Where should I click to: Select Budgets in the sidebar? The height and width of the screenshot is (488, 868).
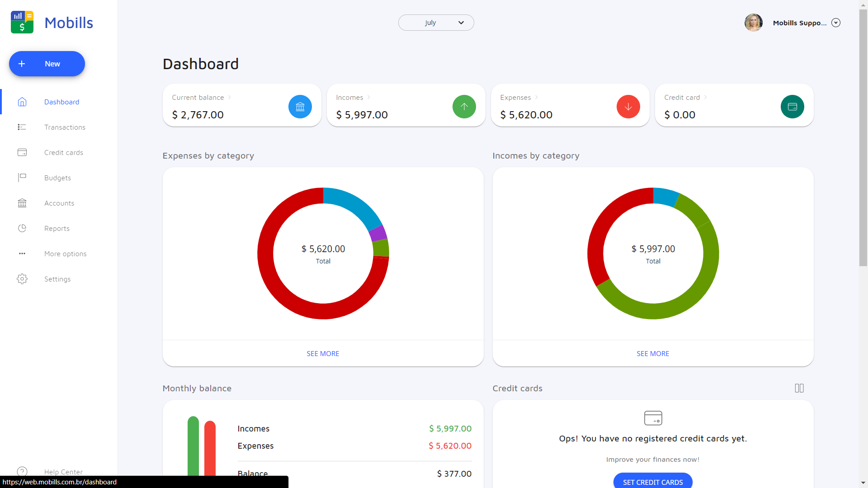[59, 178]
